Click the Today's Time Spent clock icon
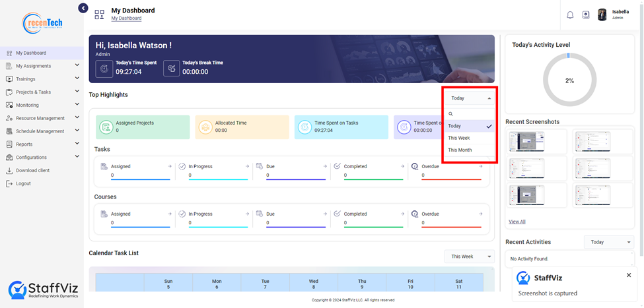 click(x=104, y=69)
